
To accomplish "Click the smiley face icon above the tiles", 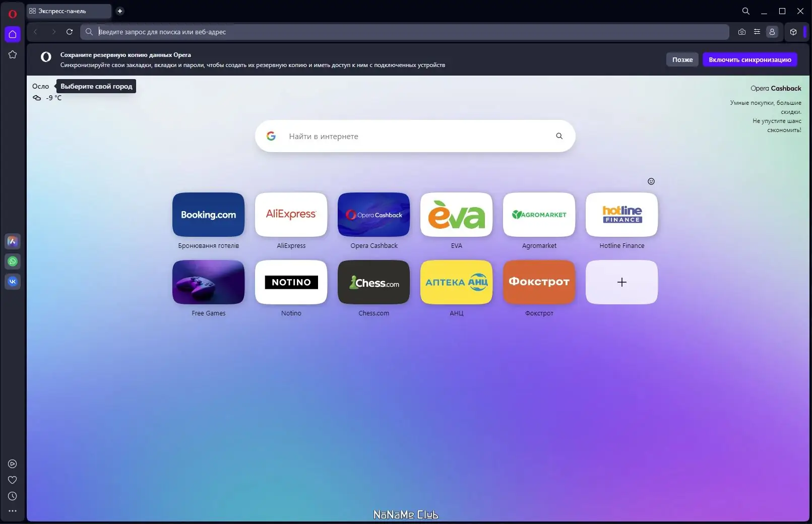I will pos(651,181).
